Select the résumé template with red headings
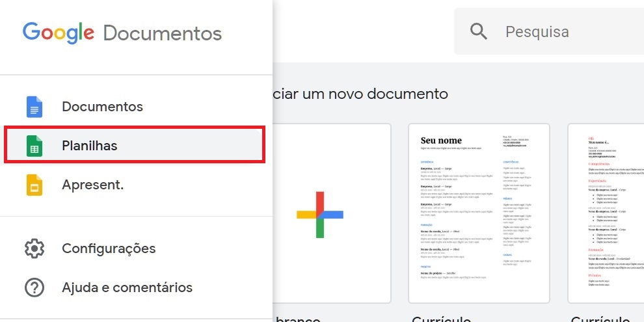The width and height of the screenshot is (644, 322). point(606,213)
